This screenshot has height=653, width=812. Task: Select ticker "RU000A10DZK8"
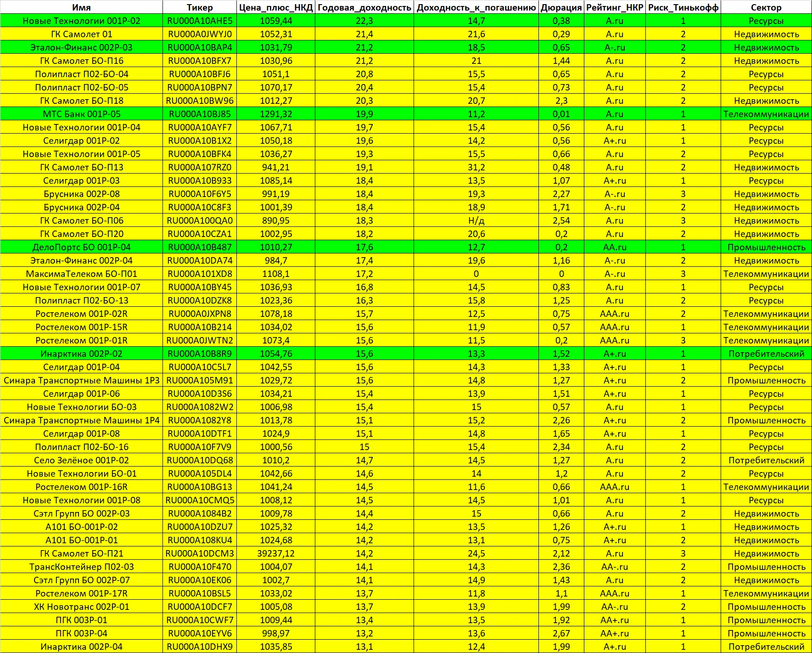[200, 300]
